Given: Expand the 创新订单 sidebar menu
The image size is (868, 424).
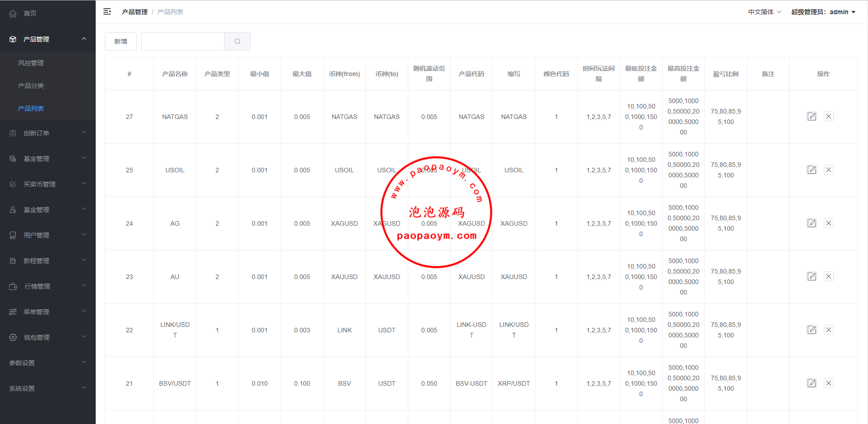Looking at the screenshot, I should pos(48,133).
